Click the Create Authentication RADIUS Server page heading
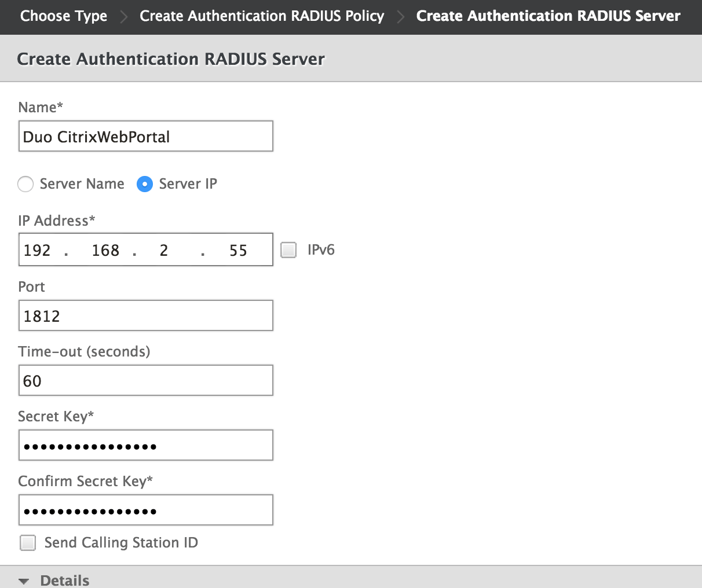 pyautogui.click(x=171, y=59)
